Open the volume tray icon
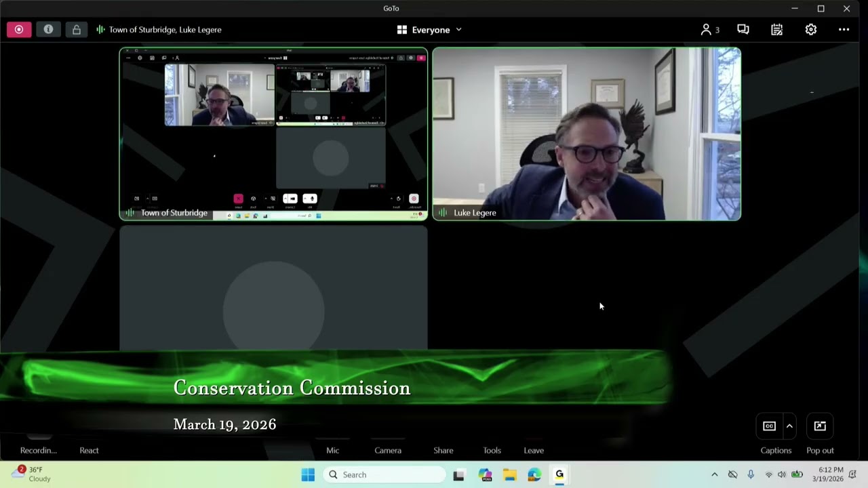Screen dimensions: 868x488 click(x=782, y=474)
